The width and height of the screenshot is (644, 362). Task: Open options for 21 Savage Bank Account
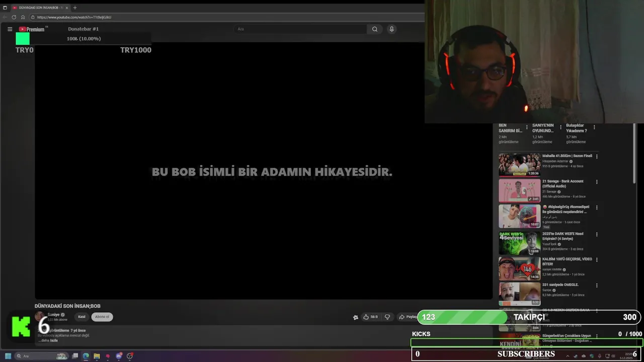[597, 182]
